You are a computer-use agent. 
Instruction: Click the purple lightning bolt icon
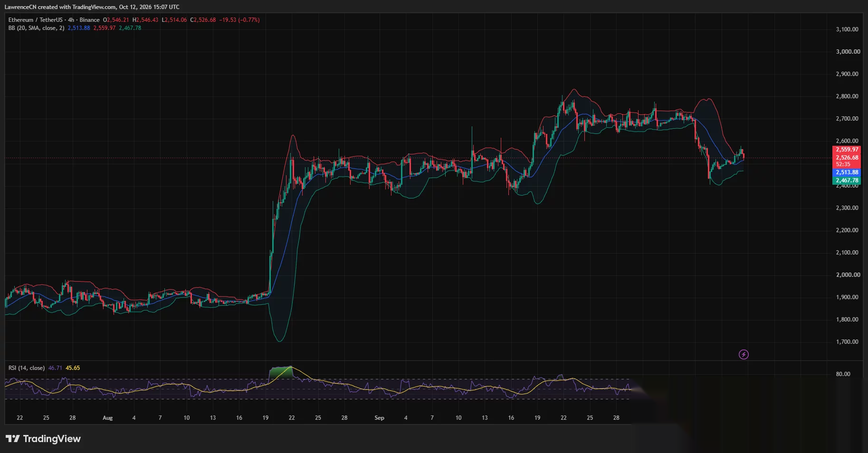tap(744, 354)
